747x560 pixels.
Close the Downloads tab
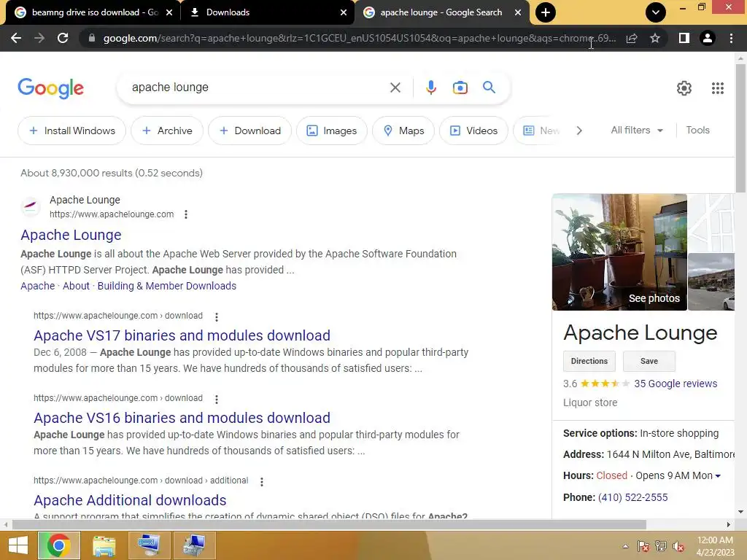[x=344, y=12]
